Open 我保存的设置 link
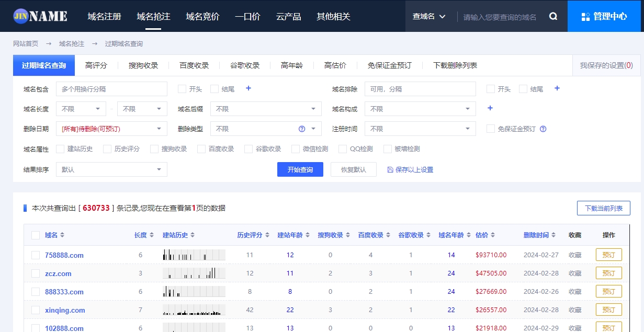 [x=606, y=65]
